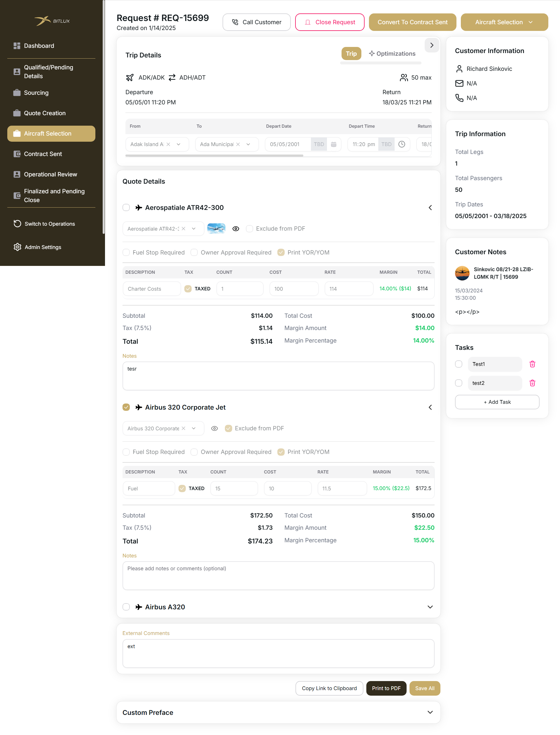Open Quote Creation from the sidebar
The image size is (560, 735).
coord(44,113)
